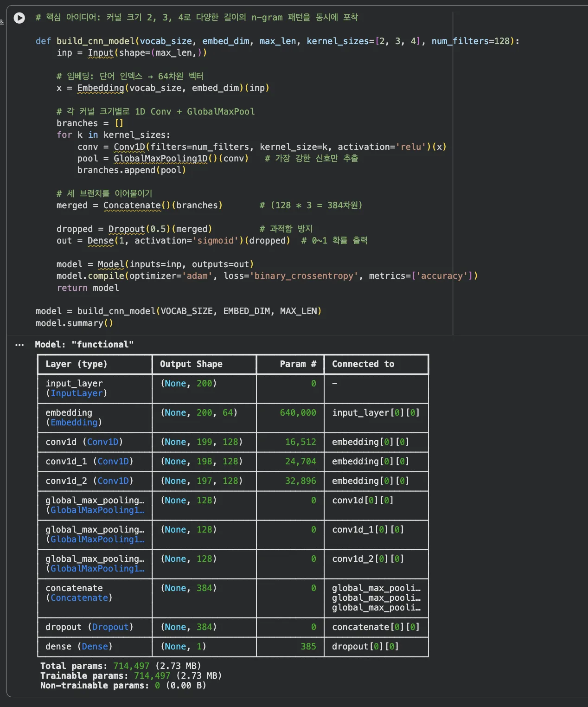Click the 'branches = []' line
588x707 pixels.
90,123
